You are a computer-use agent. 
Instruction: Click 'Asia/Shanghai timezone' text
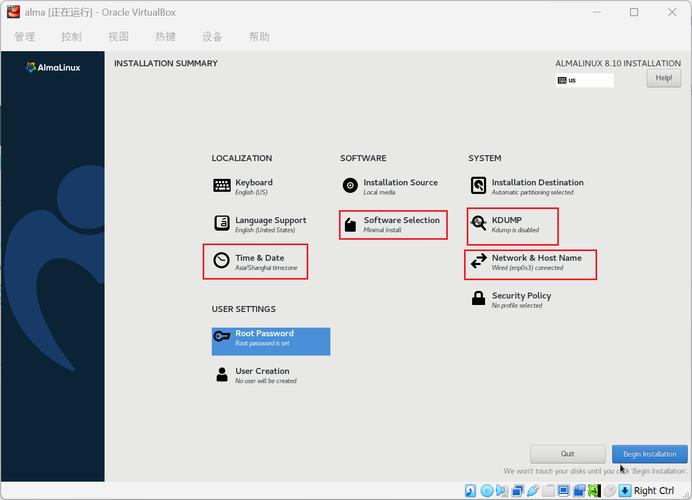266,268
